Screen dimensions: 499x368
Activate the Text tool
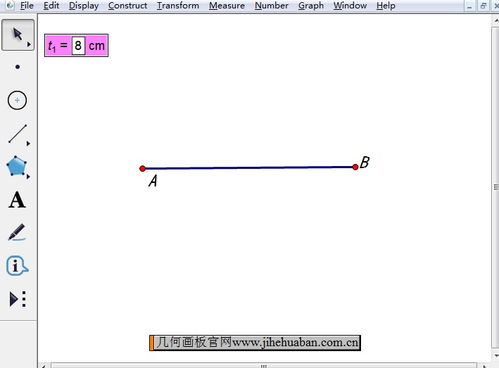coord(17,200)
